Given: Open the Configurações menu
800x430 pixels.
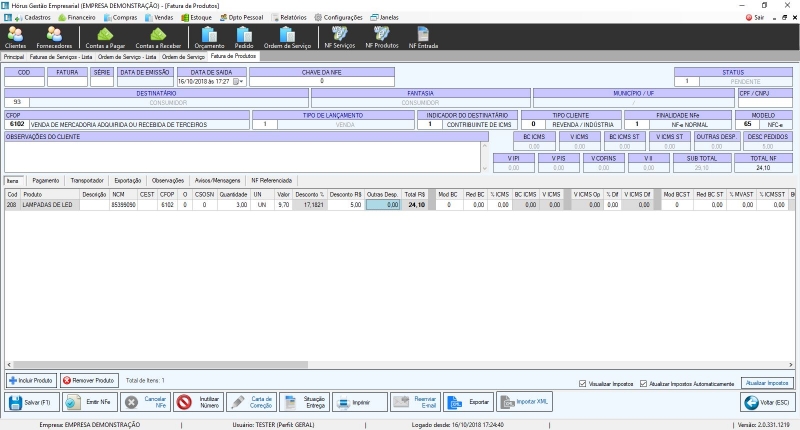Looking at the screenshot, I should (x=338, y=17).
